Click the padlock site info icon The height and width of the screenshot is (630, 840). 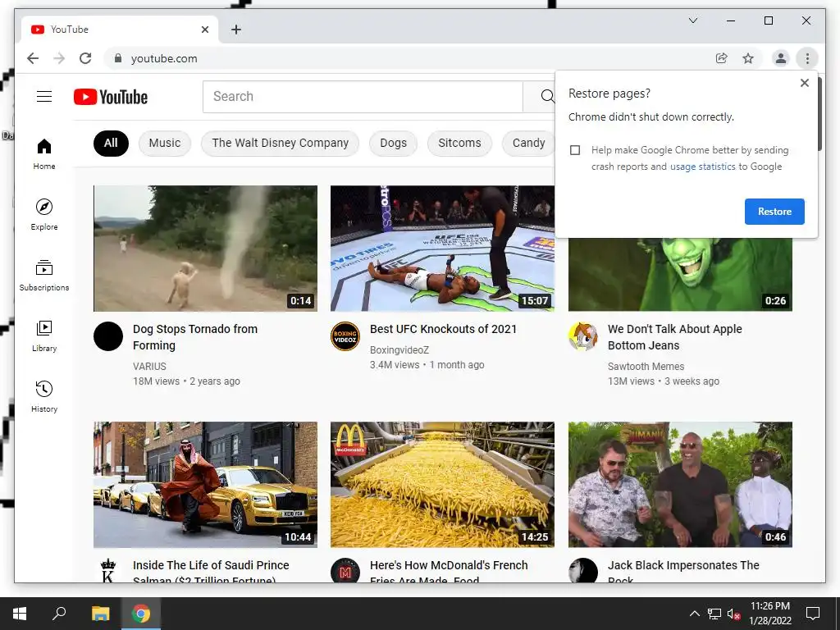point(118,58)
